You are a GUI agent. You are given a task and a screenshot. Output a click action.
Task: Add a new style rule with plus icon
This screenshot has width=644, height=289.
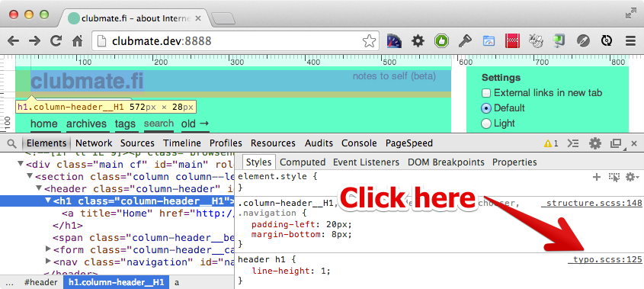coord(596,177)
